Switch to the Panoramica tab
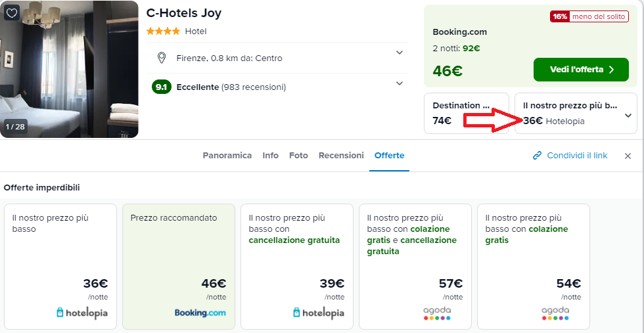Image resolution: width=644 pixels, height=333 pixels. [x=227, y=156]
